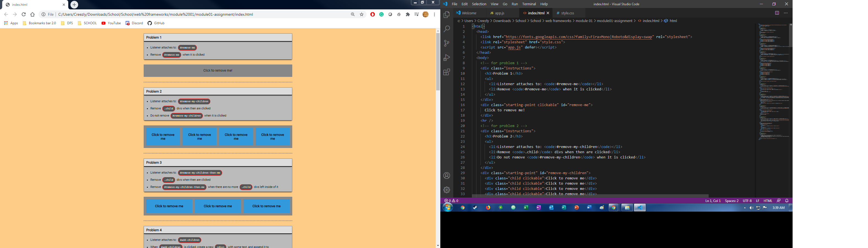The height and width of the screenshot is (248, 868).
Task: Open the DFS bookmarks folder
Action: pos(67,23)
